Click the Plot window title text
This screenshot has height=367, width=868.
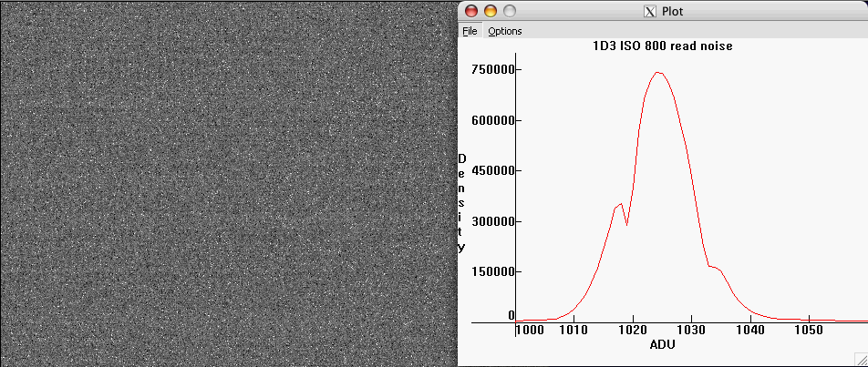[673, 11]
